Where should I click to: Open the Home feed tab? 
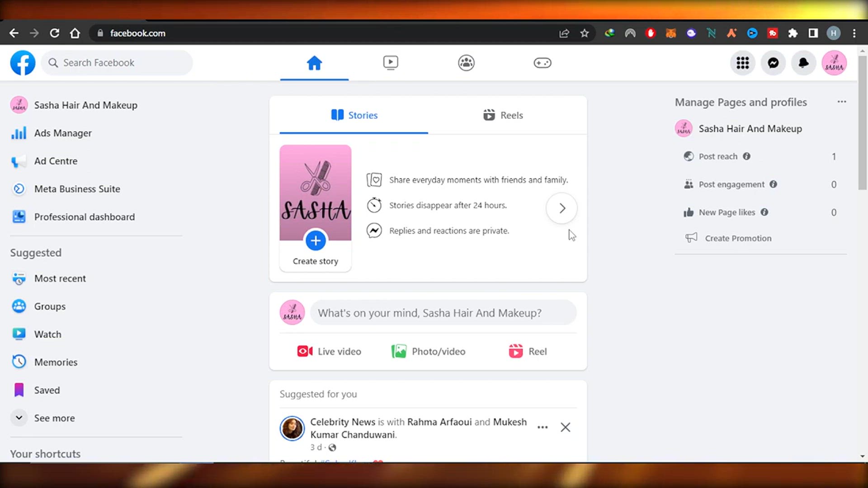[314, 63]
